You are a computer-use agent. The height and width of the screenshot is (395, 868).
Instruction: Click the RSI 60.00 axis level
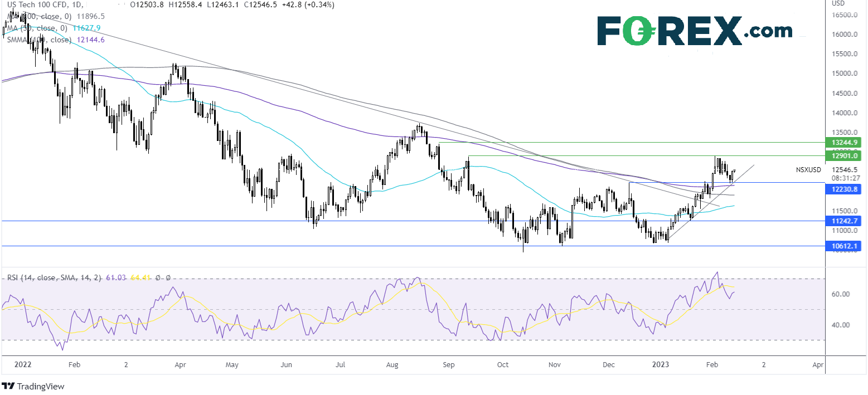pyautogui.click(x=841, y=294)
